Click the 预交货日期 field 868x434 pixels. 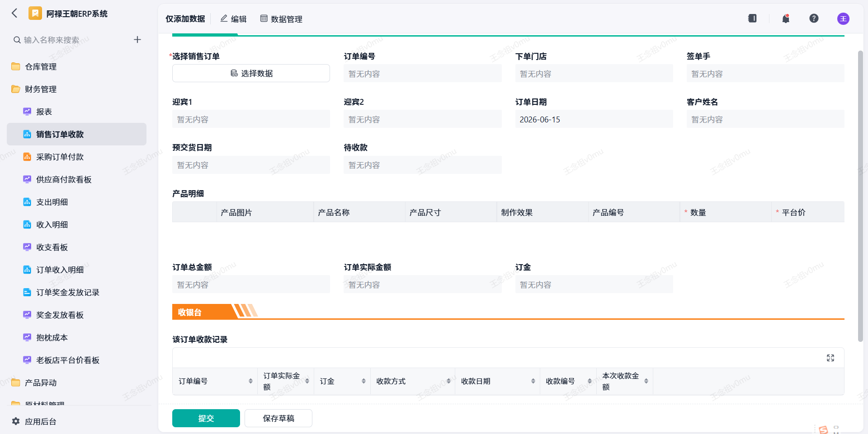pyautogui.click(x=251, y=165)
